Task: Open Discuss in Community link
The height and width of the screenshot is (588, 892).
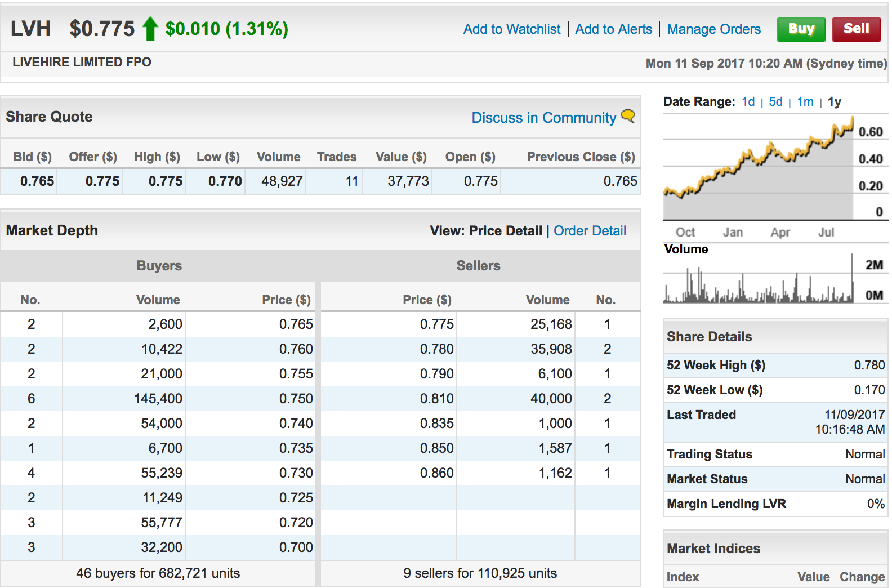Action: point(543,118)
